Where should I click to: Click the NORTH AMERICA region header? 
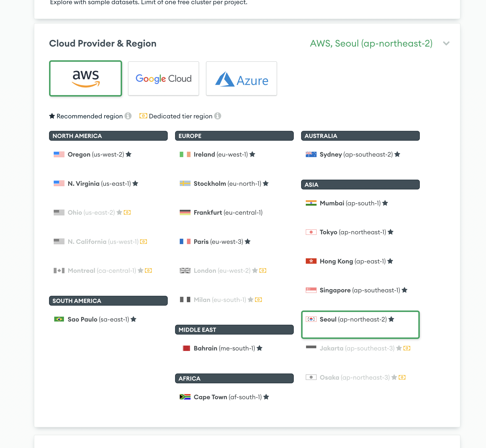108,136
